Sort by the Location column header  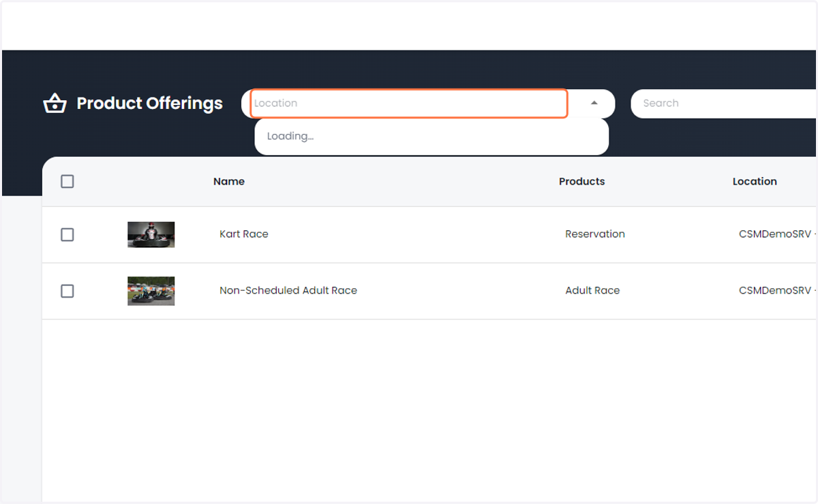coord(755,181)
